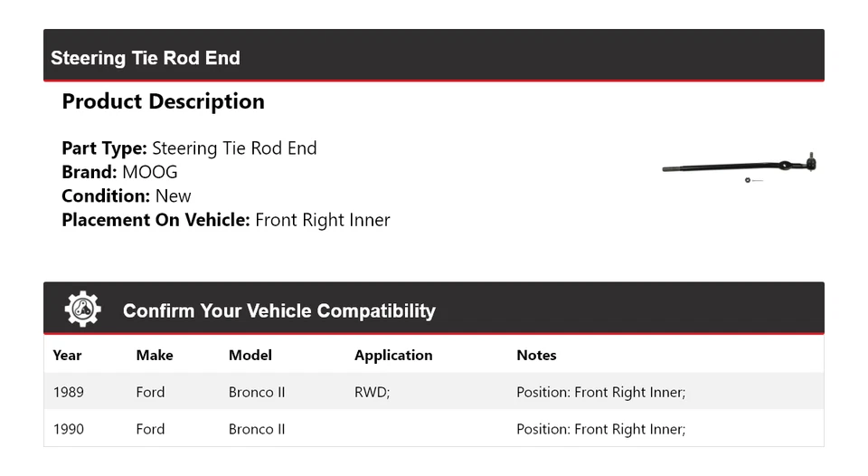868x476 pixels.
Task: Click RWD application in 1989 row
Action: [x=372, y=392]
